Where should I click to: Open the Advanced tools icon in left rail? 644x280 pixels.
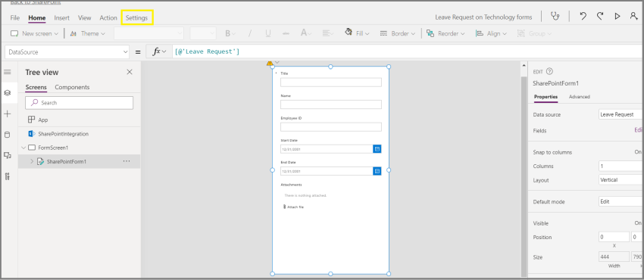pyautogui.click(x=7, y=176)
